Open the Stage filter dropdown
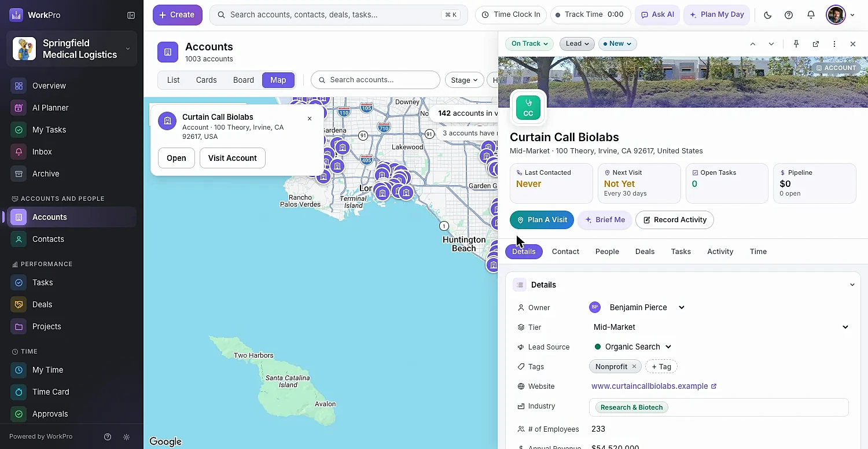 465,80
